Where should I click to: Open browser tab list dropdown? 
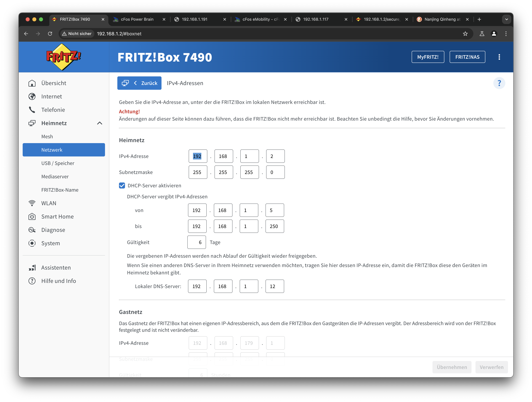point(506,19)
